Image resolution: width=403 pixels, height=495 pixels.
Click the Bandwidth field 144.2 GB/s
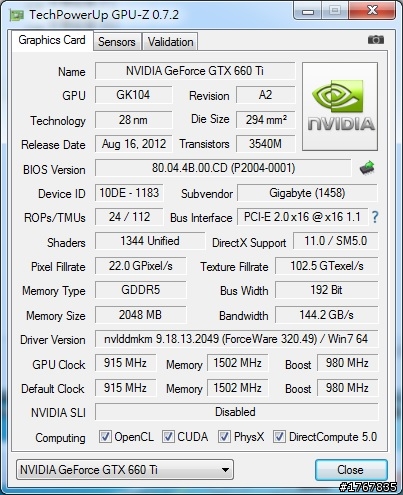[x=327, y=315]
